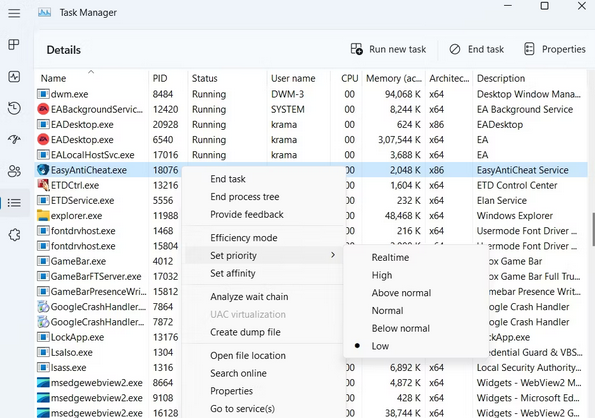This screenshot has width=595, height=418.
Task: Click the vertical scrollbar thumb
Action: pos(593,229)
